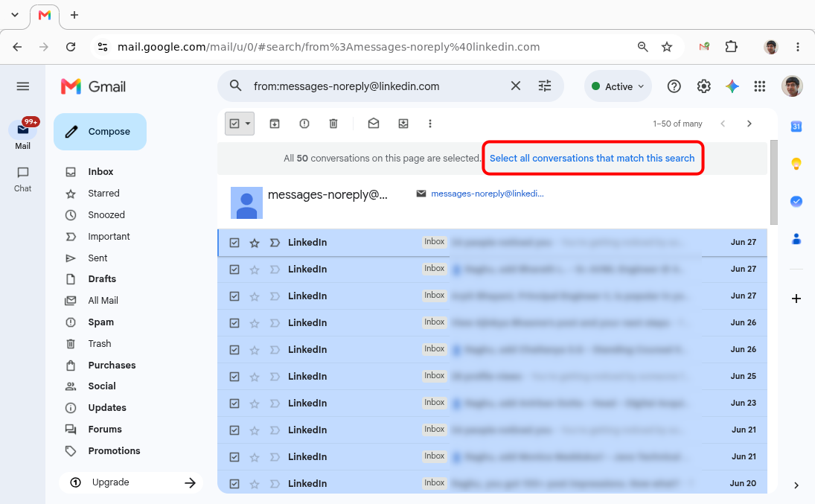
Task: Open the Spam folder
Action: tap(100, 322)
